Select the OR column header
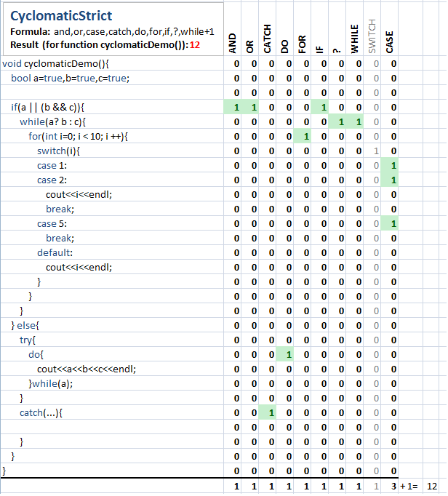The width and height of the screenshot is (448, 496). click(249, 47)
